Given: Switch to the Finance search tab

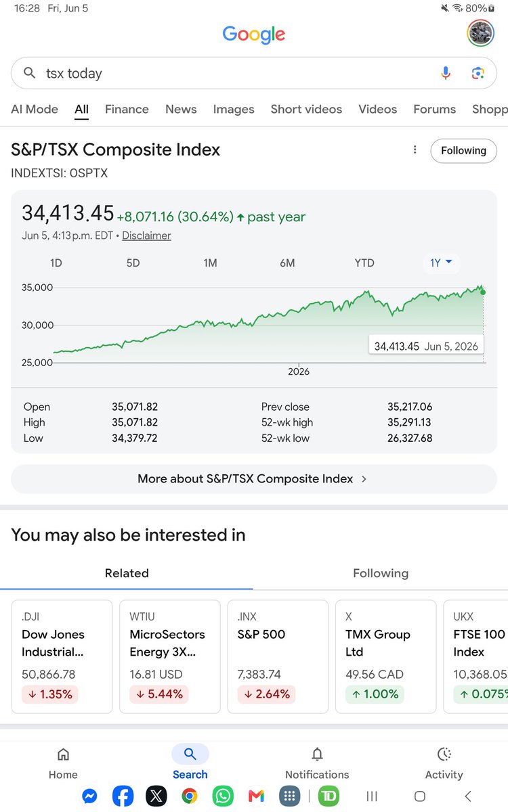Looking at the screenshot, I should 127,109.
